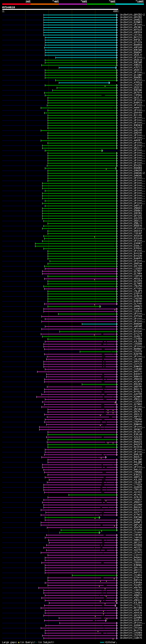Image resolution: width=146 pixels, height=644 pixels.
Task: Select the UniRef100_B0V199 label
Action: point(131,254)
